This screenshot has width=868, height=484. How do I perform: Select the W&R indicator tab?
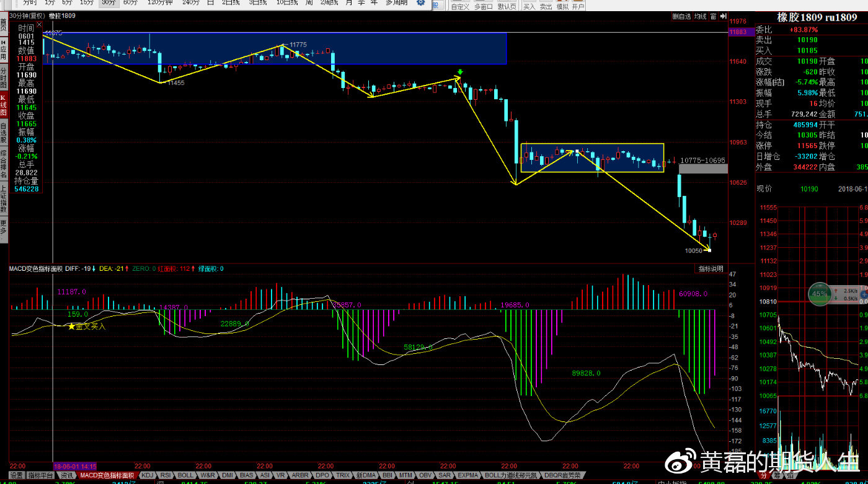pos(208,475)
